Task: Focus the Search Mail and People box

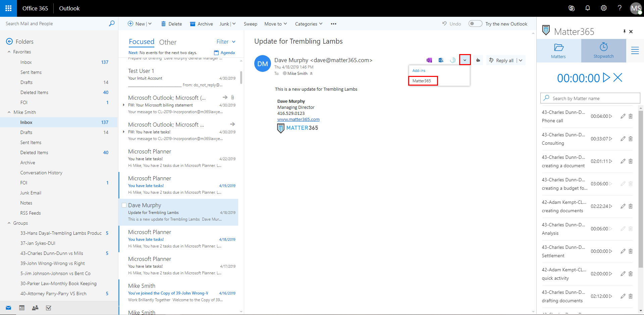Action: click(x=55, y=24)
